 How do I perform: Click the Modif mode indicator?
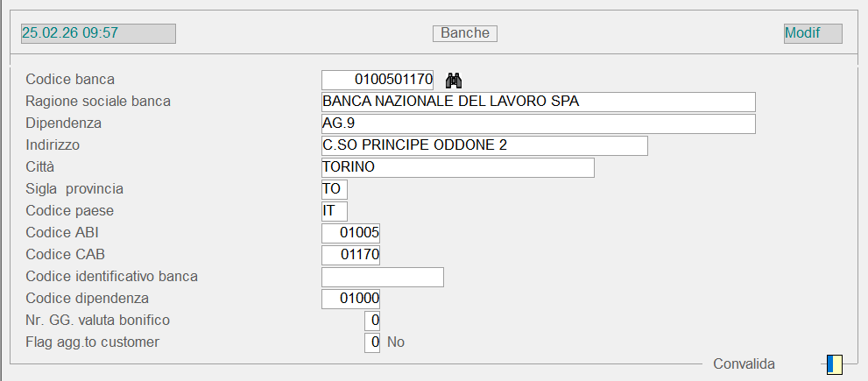click(813, 33)
